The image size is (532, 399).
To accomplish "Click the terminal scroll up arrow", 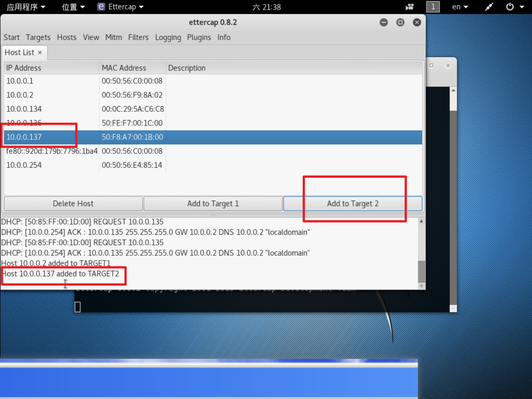I will point(453,90).
